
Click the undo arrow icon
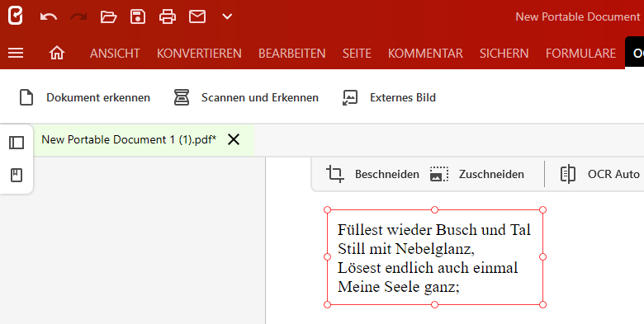point(49,16)
